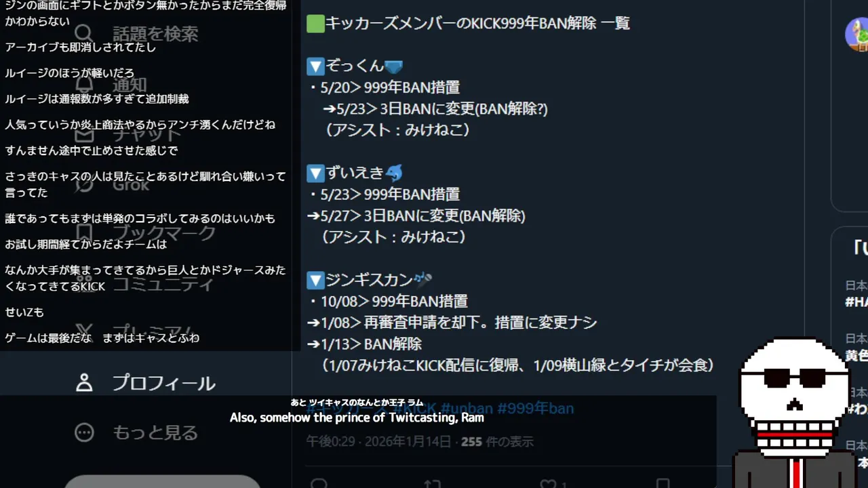Screen dimensions: 868x488
Task: Click line ➔5/23＞3日BANに変更(BAN解除?)
Action: click(x=435, y=109)
